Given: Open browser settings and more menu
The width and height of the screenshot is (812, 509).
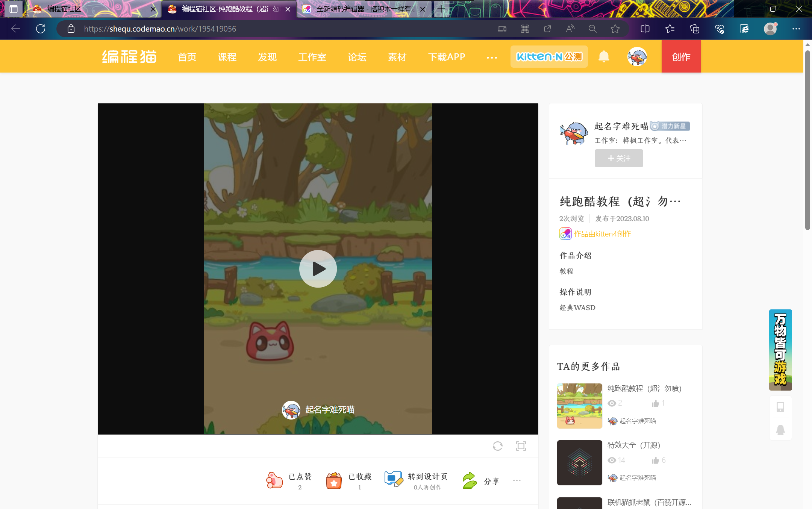Looking at the screenshot, I should tap(796, 29).
